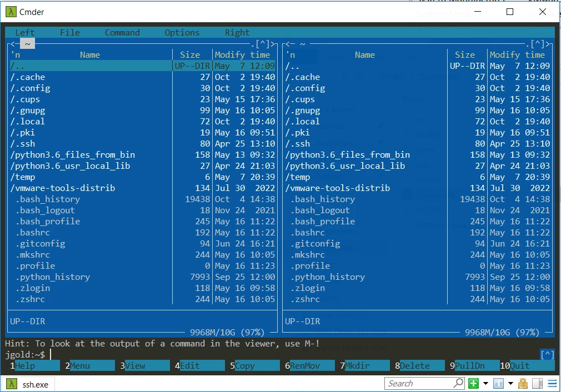The width and height of the screenshot is (561, 392).
Task: Click the 8Delete function key
Action: (420, 365)
